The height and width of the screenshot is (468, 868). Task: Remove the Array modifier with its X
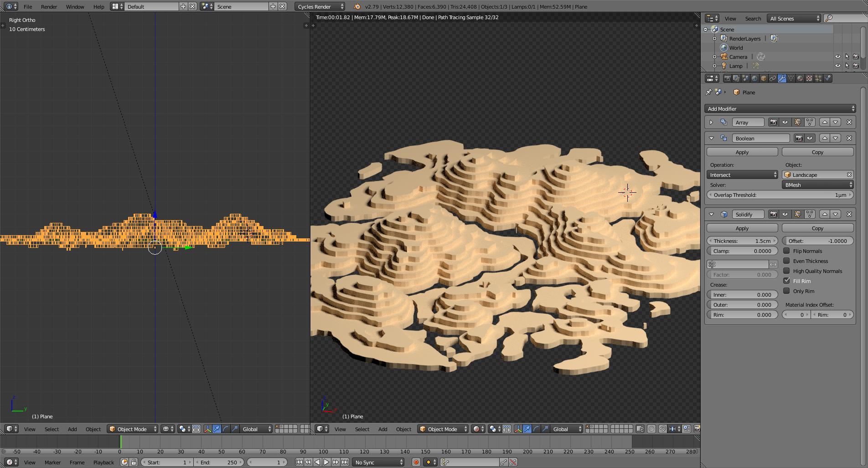coord(849,122)
